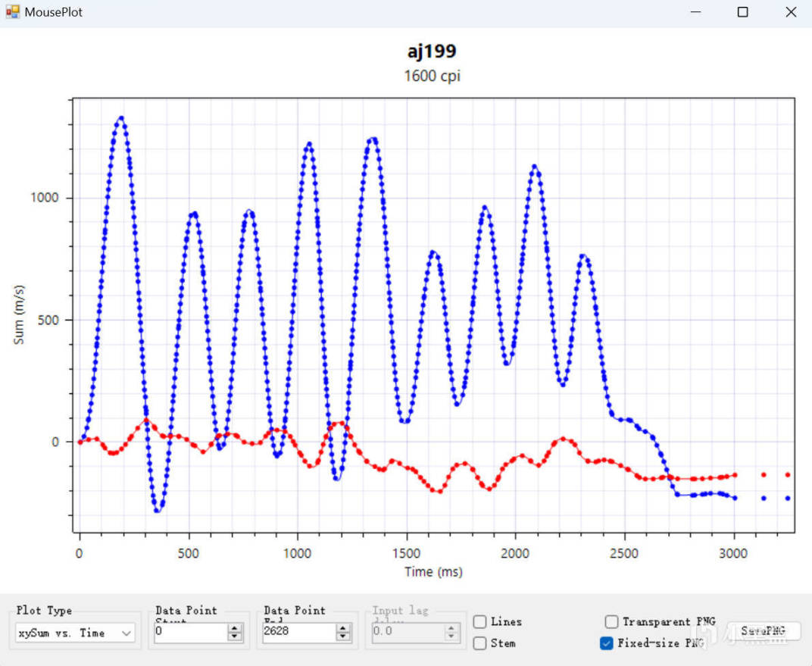Click the 'Sum (m/s)' axis label
The image size is (812, 666).
point(19,314)
